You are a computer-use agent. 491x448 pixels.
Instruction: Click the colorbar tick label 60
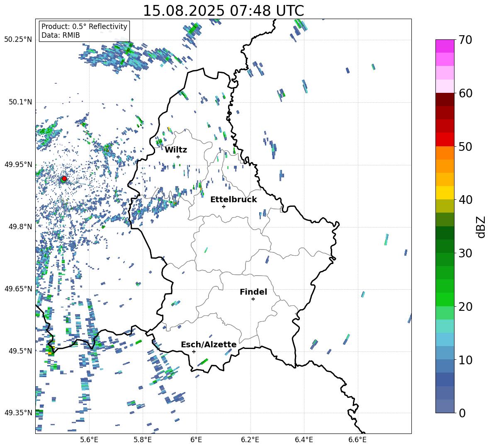click(466, 93)
